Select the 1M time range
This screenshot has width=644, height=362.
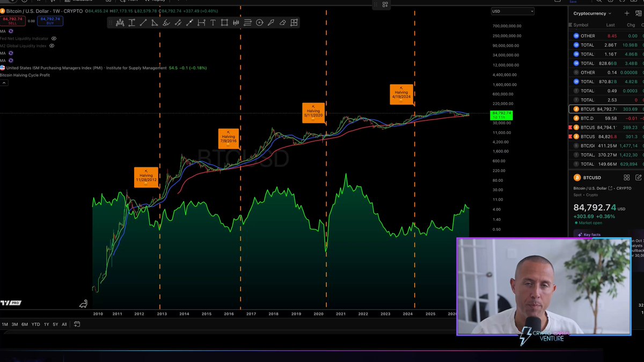5,324
